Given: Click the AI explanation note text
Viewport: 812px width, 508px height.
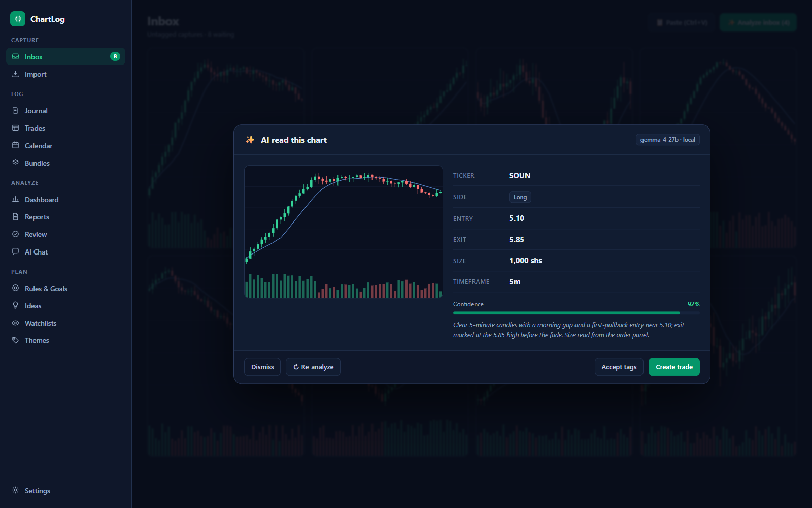Looking at the screenshot, I should point(568,330).
